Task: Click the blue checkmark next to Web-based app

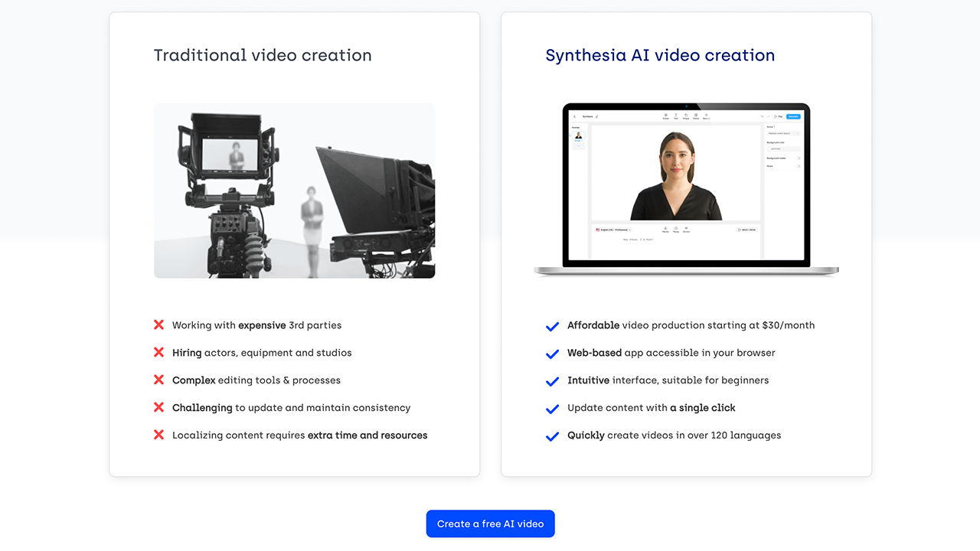Action: tap(552, 354)
